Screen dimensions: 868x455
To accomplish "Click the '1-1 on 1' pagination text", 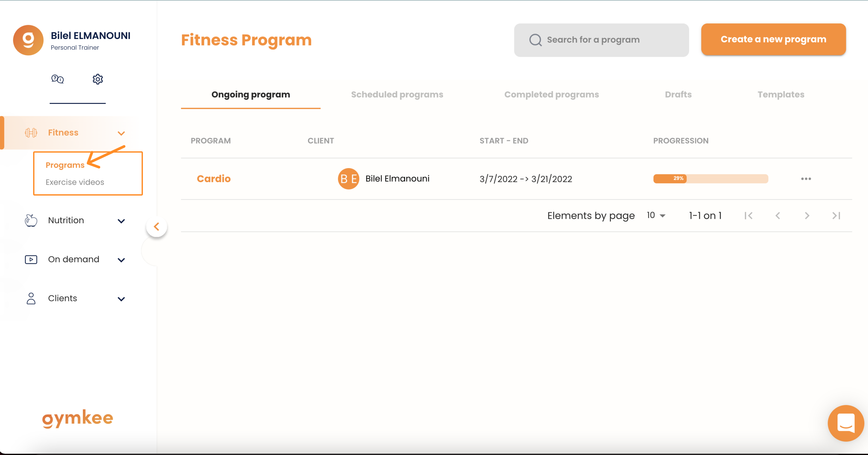I will (705, 215).
